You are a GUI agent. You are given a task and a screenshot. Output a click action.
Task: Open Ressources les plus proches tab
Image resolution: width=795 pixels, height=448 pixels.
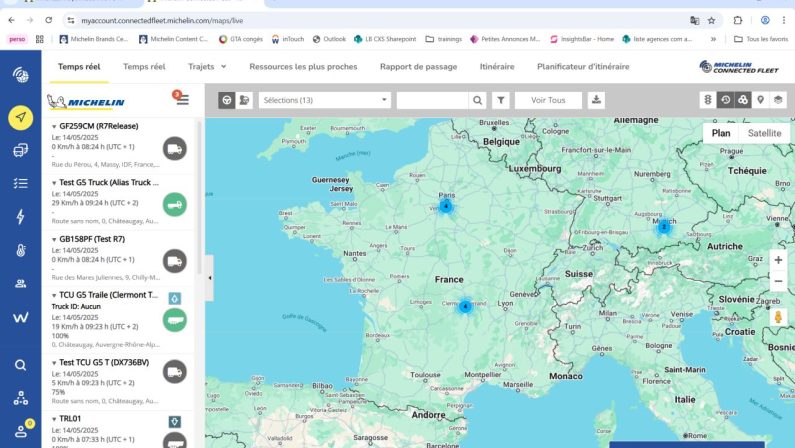coord(303,66)
